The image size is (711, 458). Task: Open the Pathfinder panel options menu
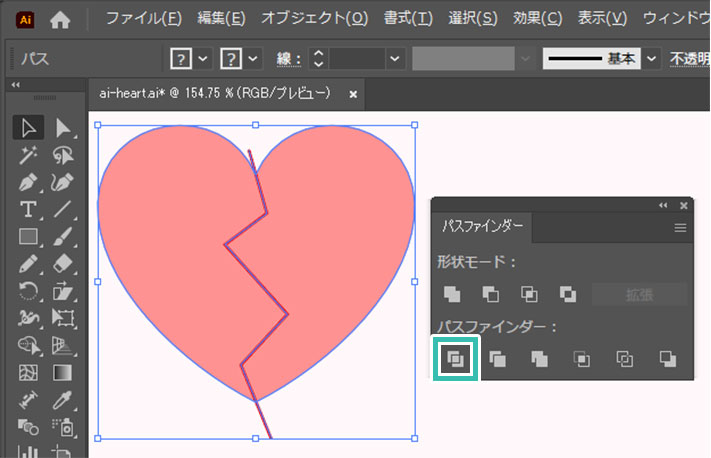681,227
